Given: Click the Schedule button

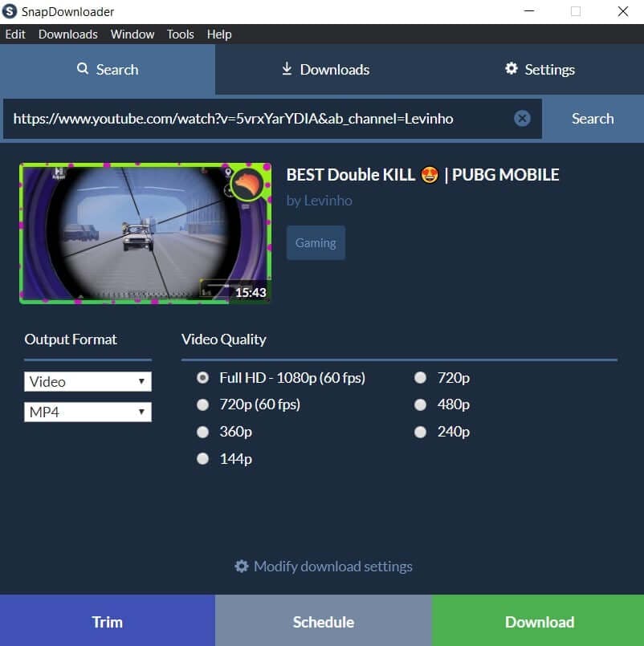Looking at the screenshot, I should point(324,621).
